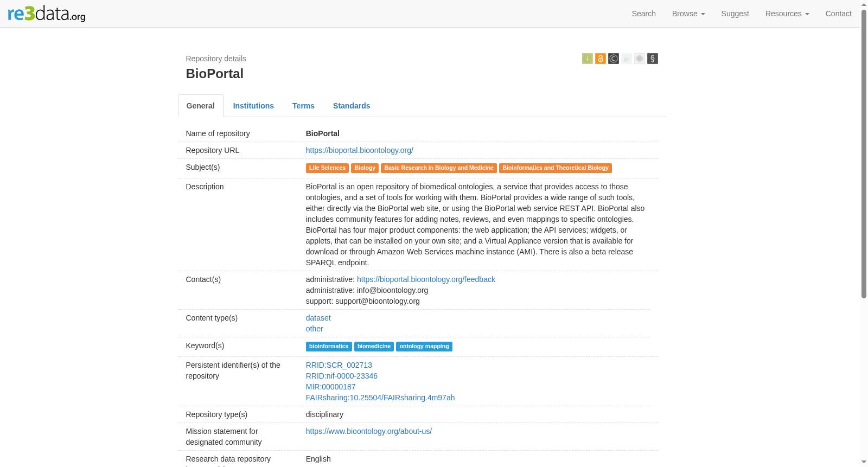The width and height of the screenshot is (868, 467).
Task: Click the section-sign policy badge
Action: click(x=653, y=59)
